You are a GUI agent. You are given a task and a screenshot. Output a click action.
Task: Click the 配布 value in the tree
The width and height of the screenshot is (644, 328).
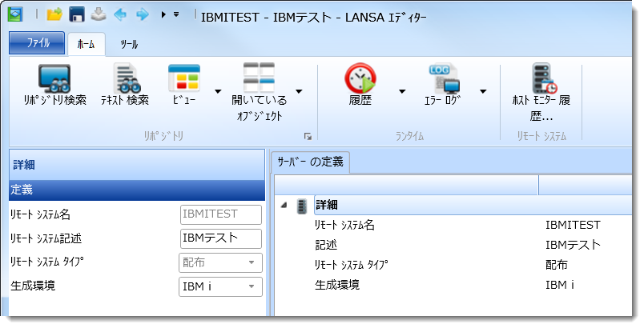tap(557, 265)
